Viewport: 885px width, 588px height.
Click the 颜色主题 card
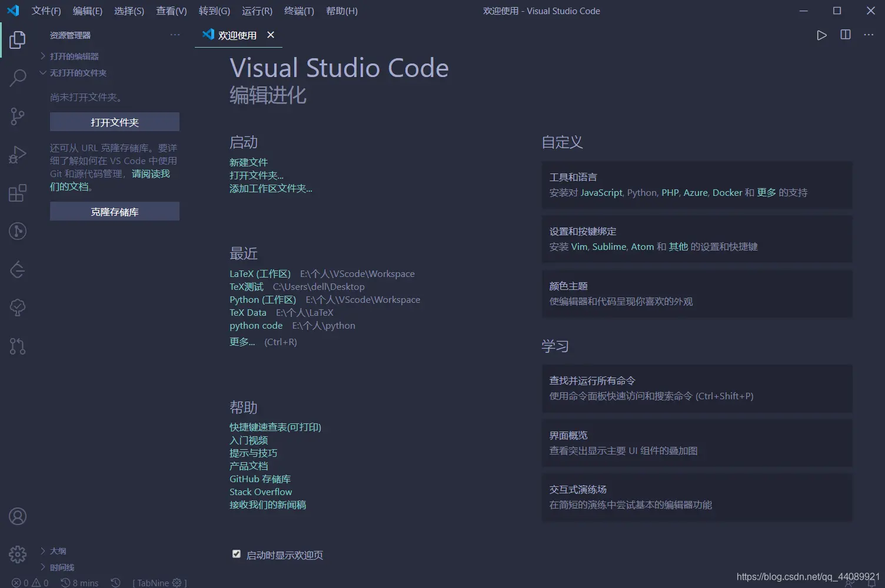pos(697,293)
